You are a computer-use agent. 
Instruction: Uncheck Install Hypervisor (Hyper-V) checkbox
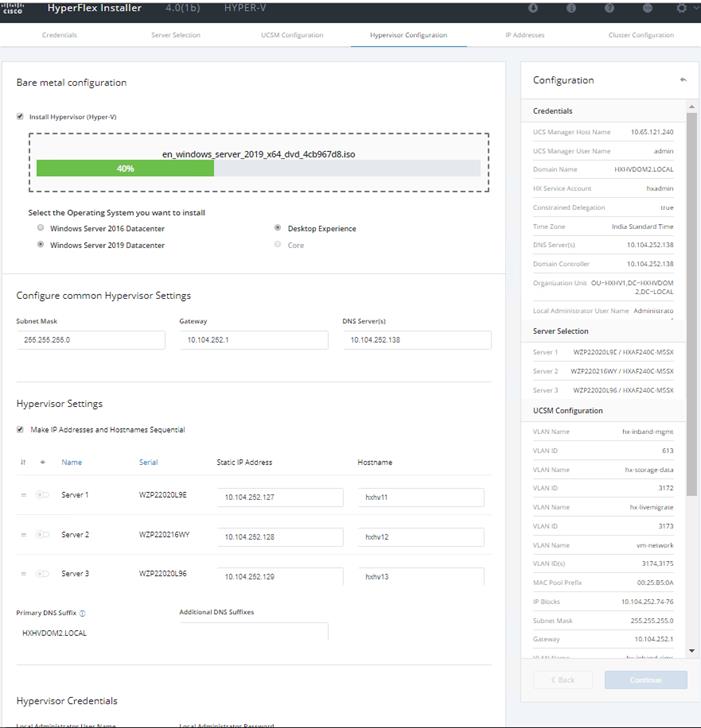pos(20,117)
